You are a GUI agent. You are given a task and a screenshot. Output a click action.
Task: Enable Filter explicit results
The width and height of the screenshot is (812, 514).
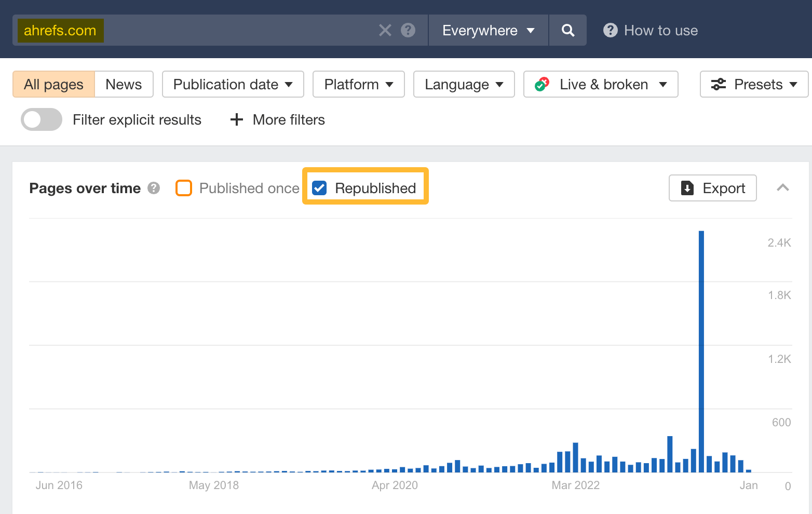pos(41,119)
